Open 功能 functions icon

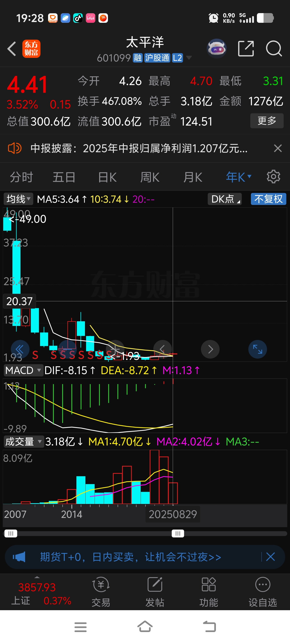pyautogui.click(x=209, y=592)
